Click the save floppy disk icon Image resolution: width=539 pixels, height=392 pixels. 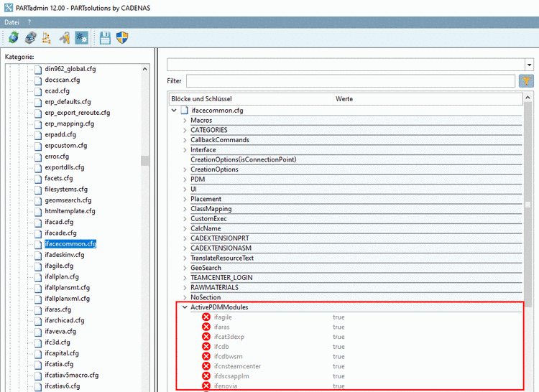[105, 38]
